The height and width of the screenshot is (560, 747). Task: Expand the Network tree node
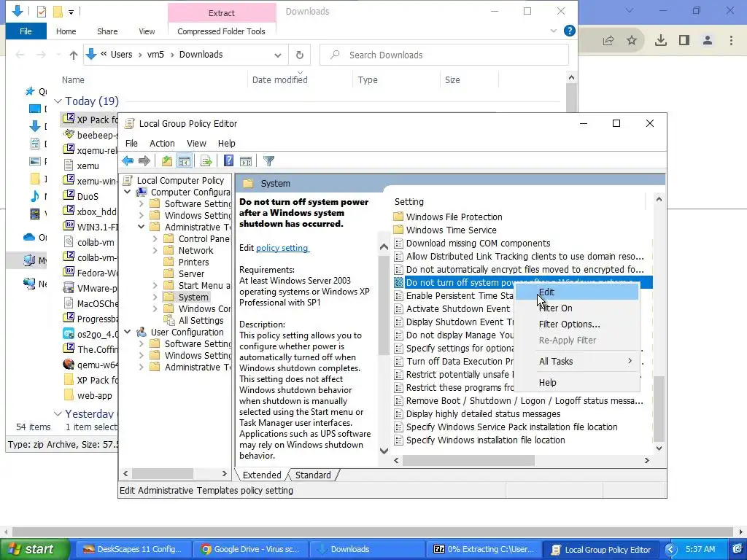point(155,251)
